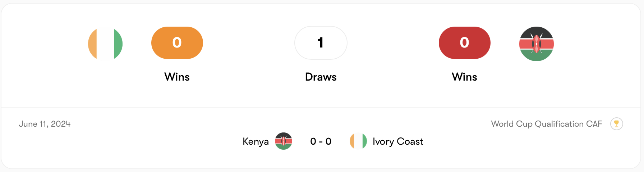This screenshot has width=644, height=172.
Task: Open the Kenya team name link
Action: (256, 141)
